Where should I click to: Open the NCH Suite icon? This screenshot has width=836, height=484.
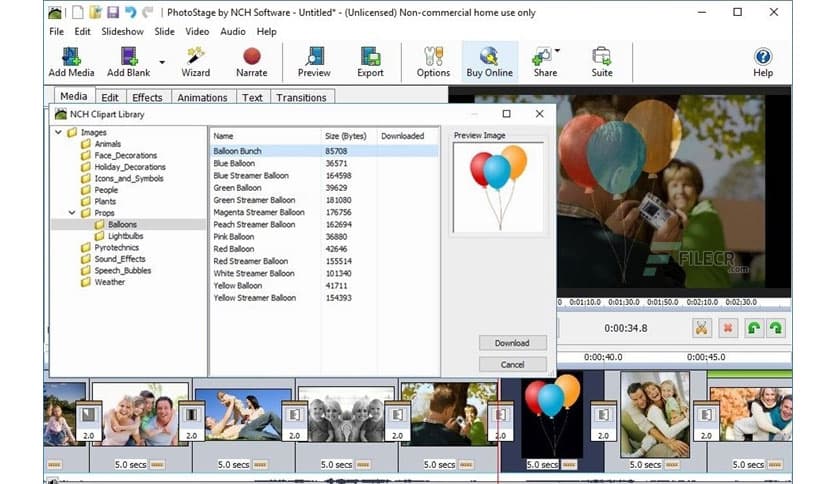tap(601, 62)
